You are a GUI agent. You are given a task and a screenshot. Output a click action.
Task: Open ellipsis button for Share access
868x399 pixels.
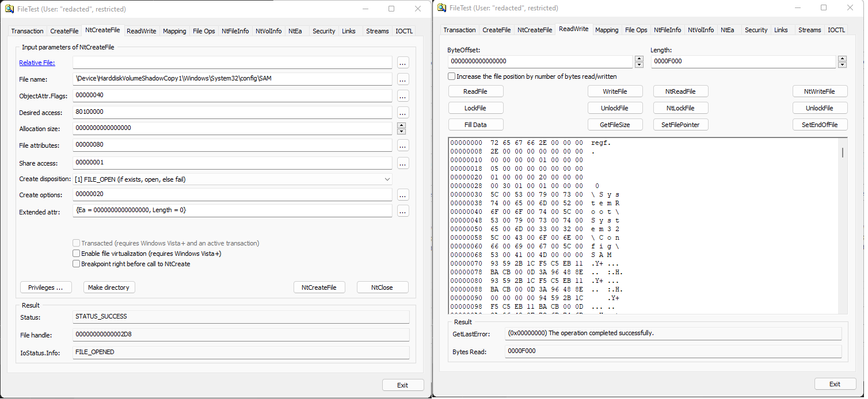point(403,163)
